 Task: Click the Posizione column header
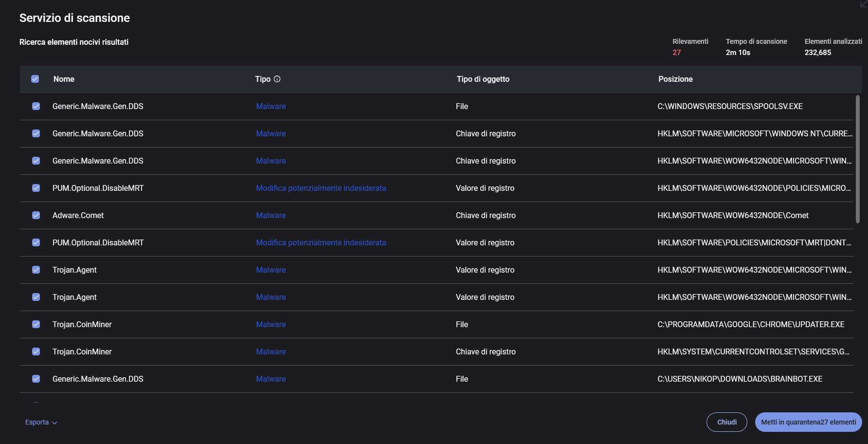(675, 79)
